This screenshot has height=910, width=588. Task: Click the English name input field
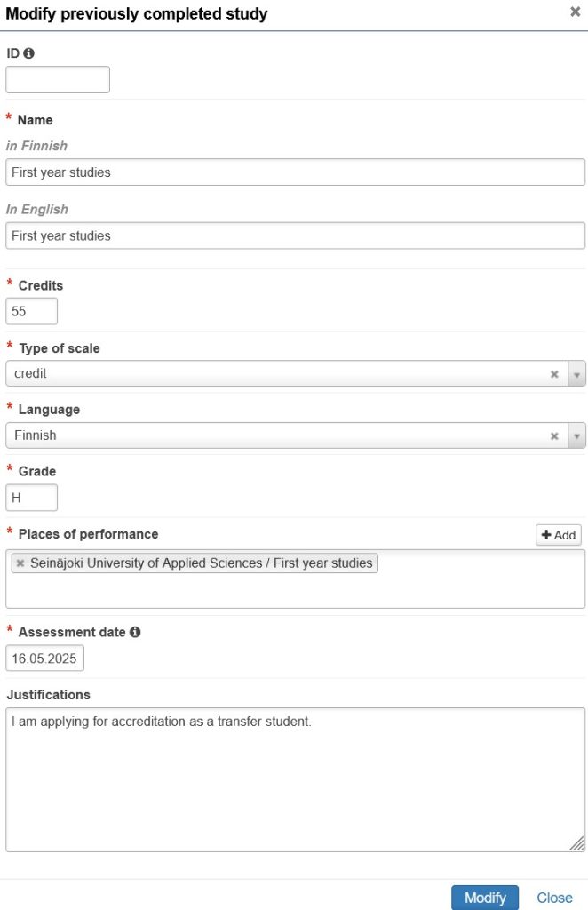pos(295,236)
